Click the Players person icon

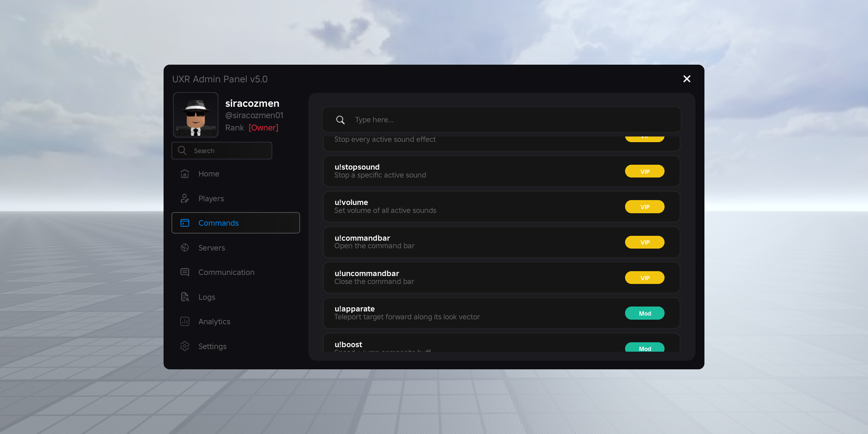click(x=185, y=198)
